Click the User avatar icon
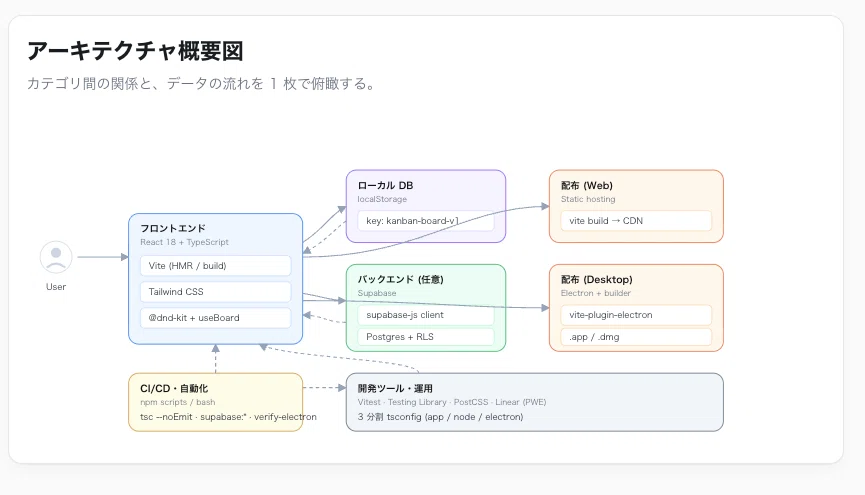 [x=56, y=257]
